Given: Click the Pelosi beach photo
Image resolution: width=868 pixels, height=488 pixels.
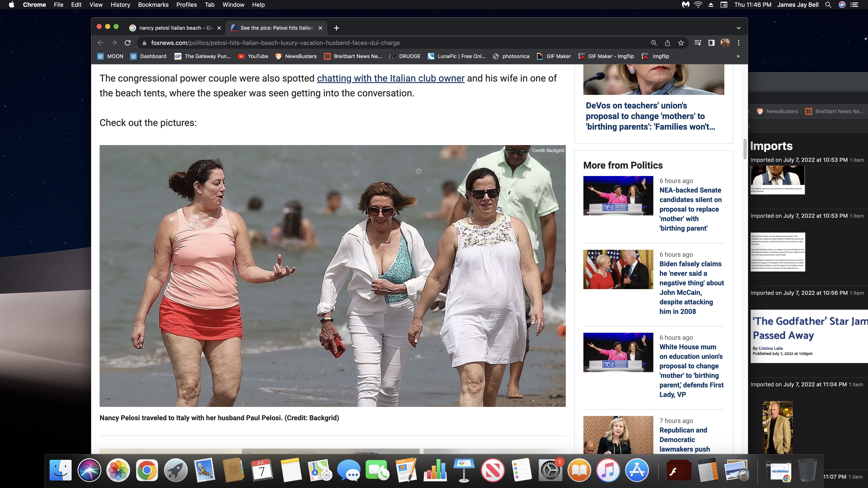Looking at the screenshot, I should [x=332, y=276].
